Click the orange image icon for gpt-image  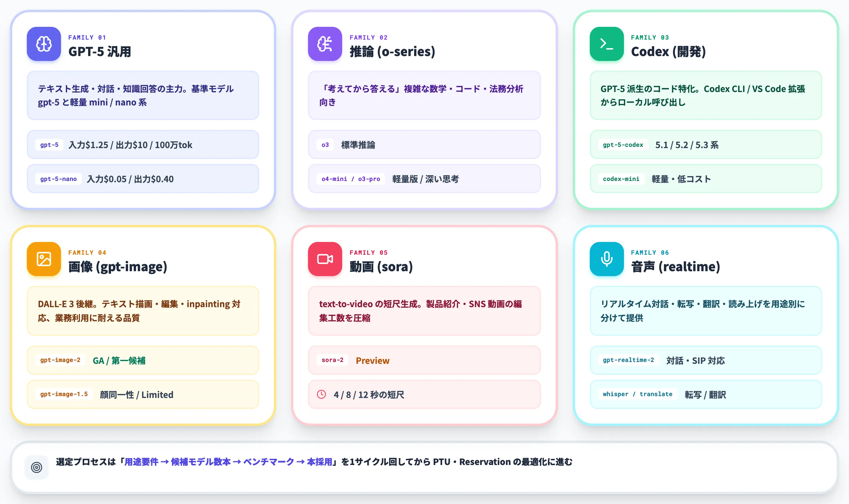(44, 259)
